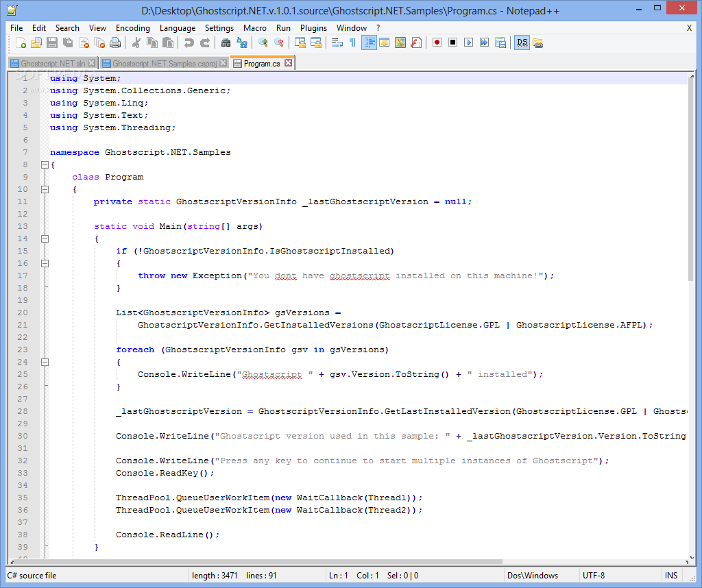The height and width of the screenshot is (588, 702).
Task: Click 'foreach' keyword on line 23
Action: click(135, 350)
